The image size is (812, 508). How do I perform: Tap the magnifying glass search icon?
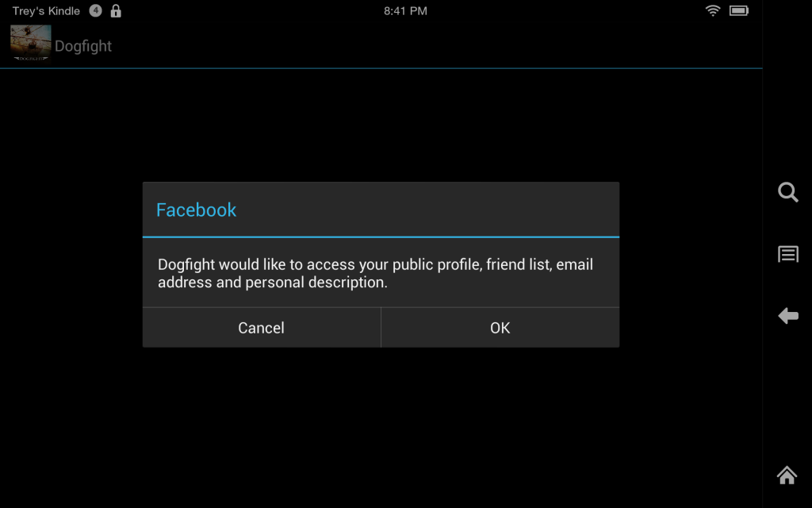(787, 192)
